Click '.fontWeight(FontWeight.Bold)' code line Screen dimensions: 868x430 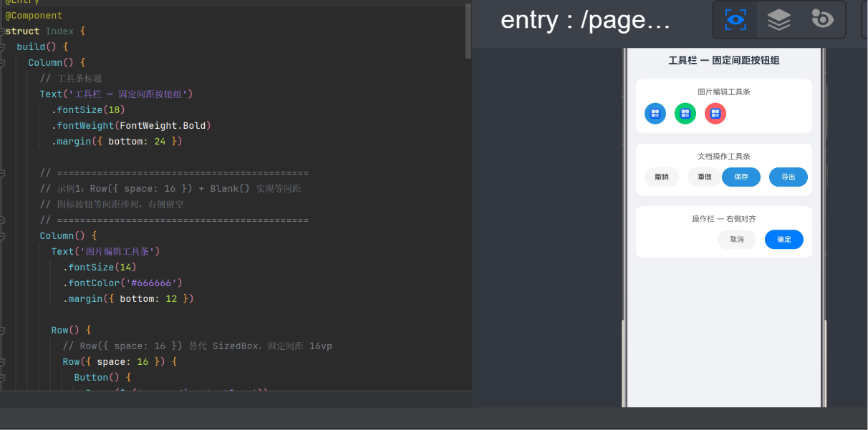[131, 125]
